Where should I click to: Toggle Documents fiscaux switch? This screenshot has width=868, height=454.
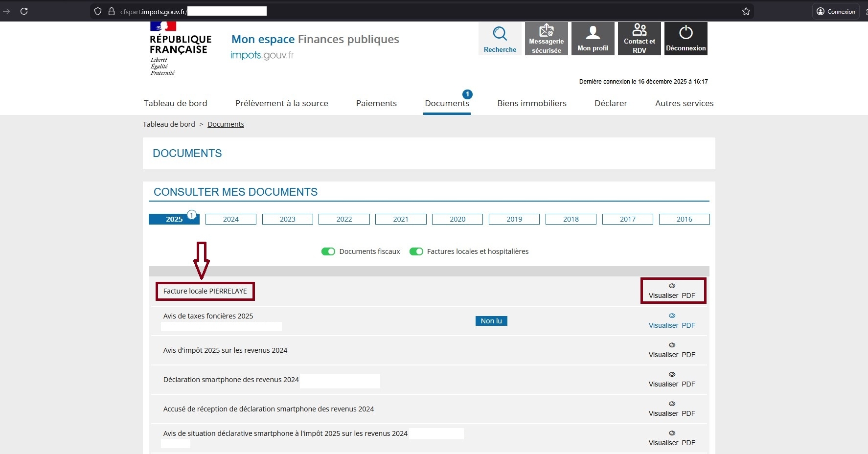click(328, 251)
